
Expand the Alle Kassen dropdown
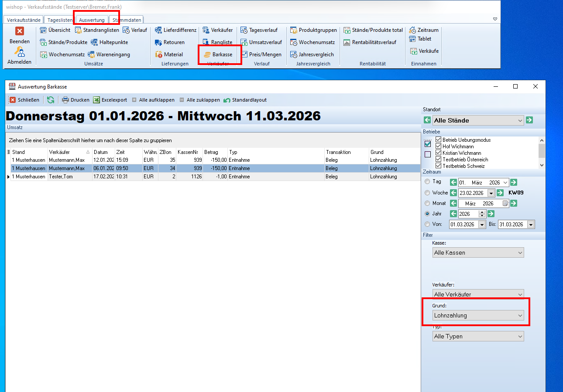coord(478,252)
